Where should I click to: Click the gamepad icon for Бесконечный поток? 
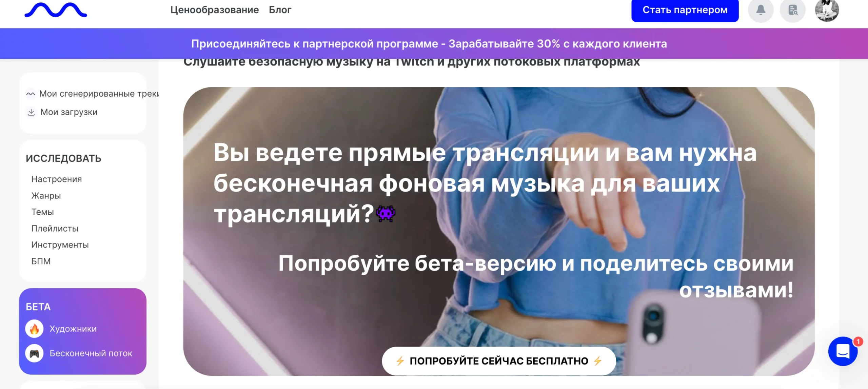[34, 353]
